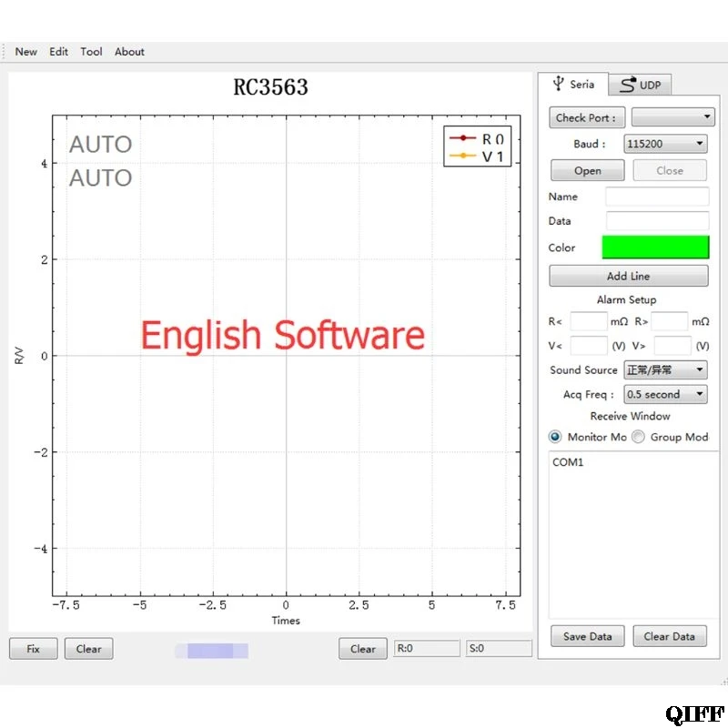The width and height of the screenshot is (728, 728).
Task: Click the Clear button beside R:0
Action: coord(362,649)
